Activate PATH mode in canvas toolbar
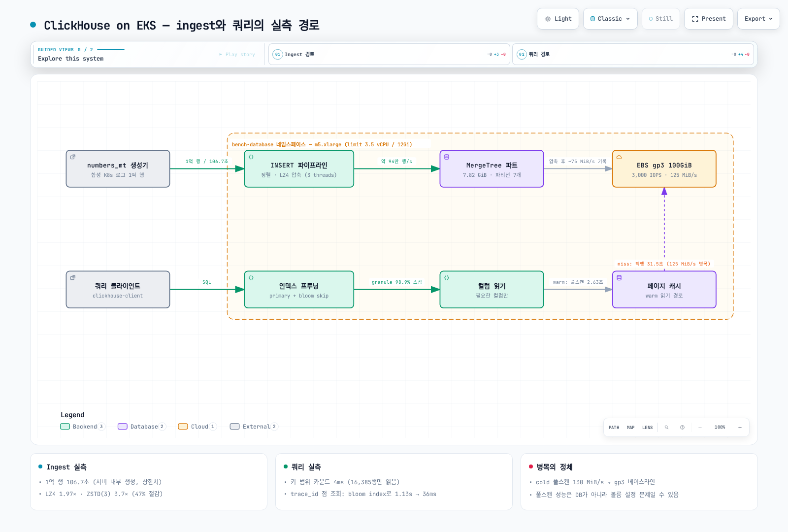The image size is (788, 532). (x=614, y=428)
